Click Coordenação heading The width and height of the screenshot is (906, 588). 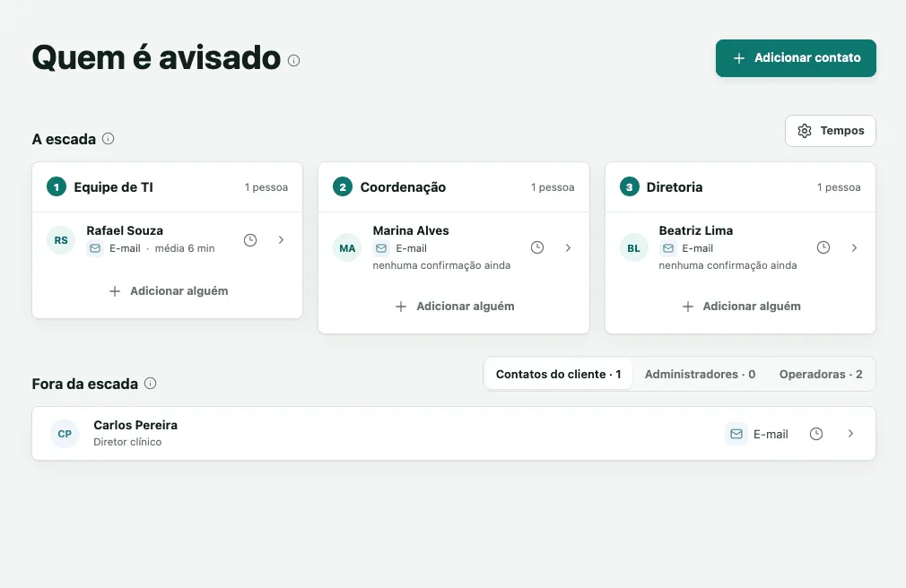[403, 187]
